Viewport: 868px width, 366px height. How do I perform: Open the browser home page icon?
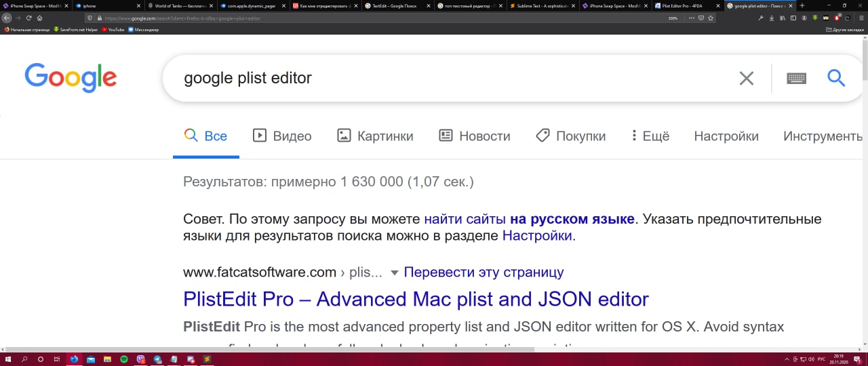[40, 18]
